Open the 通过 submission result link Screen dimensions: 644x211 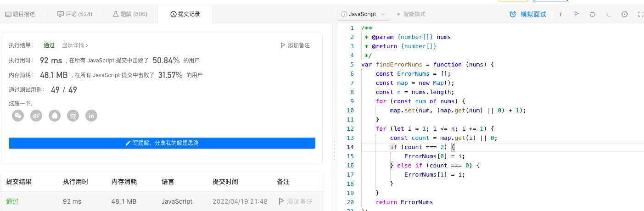(12, 201)
